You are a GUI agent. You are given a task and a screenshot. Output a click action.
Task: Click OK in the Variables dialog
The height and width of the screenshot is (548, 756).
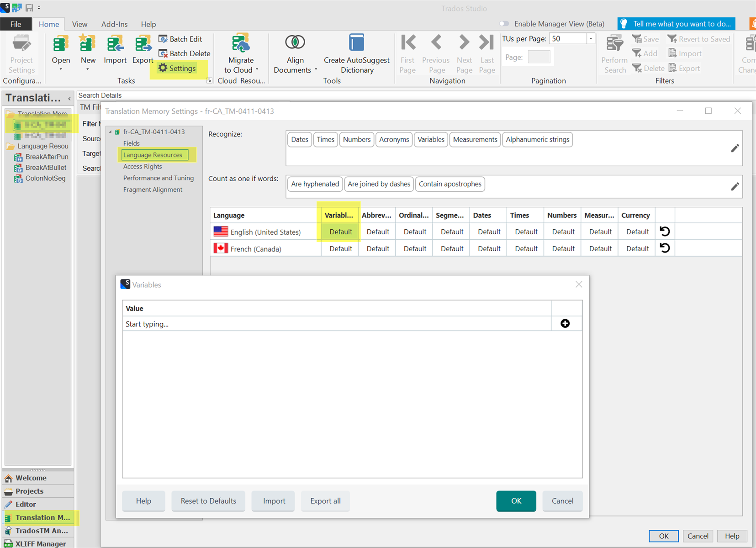pyautogui.click(x=516, y=501)
